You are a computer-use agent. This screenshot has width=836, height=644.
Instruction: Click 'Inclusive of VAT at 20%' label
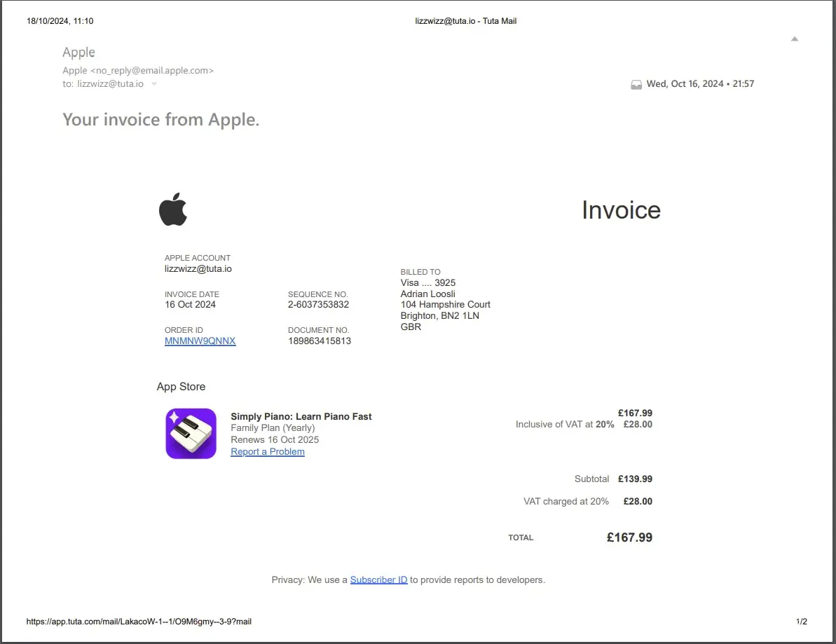click(x=565, y=425)
